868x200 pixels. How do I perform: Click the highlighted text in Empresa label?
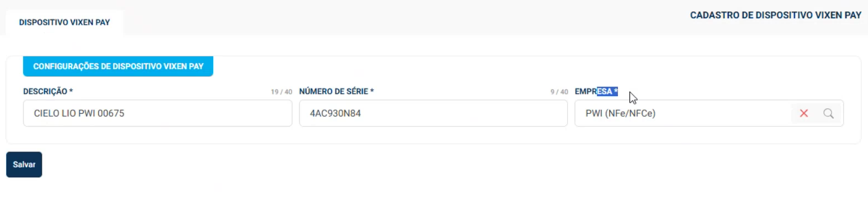607,91
